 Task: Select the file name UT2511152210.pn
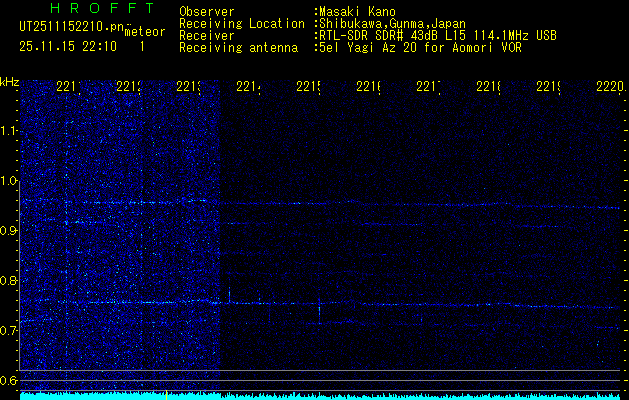tap(72, 27)
